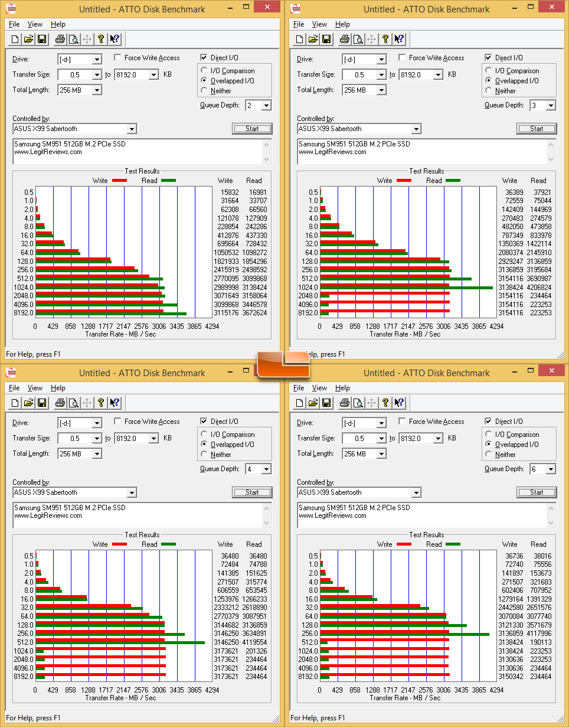Click Print Preview icon in Queue Depth 3 window
Image resolution: width=569 pixels, height=728 pixels.
(x=358, y=40)
